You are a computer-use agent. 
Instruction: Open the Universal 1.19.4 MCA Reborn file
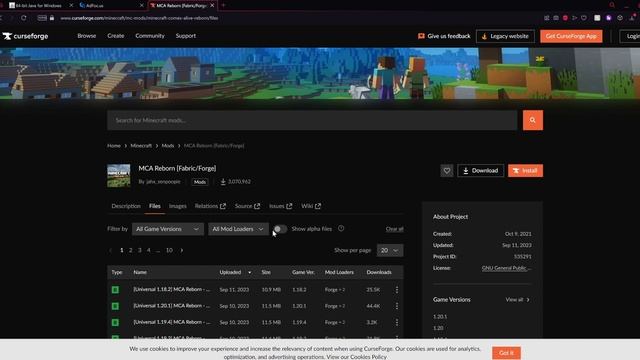171,322
